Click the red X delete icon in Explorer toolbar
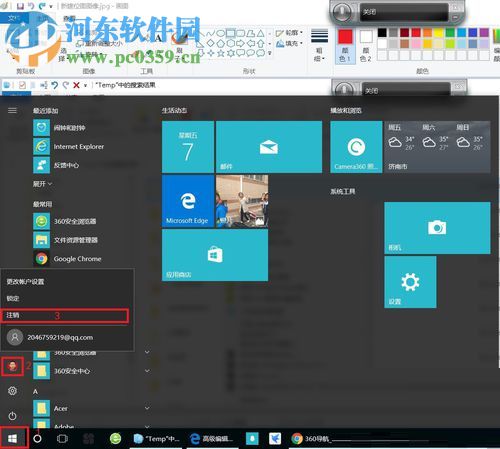Screen dimensions: 500x449 click(x=76, y=85)
